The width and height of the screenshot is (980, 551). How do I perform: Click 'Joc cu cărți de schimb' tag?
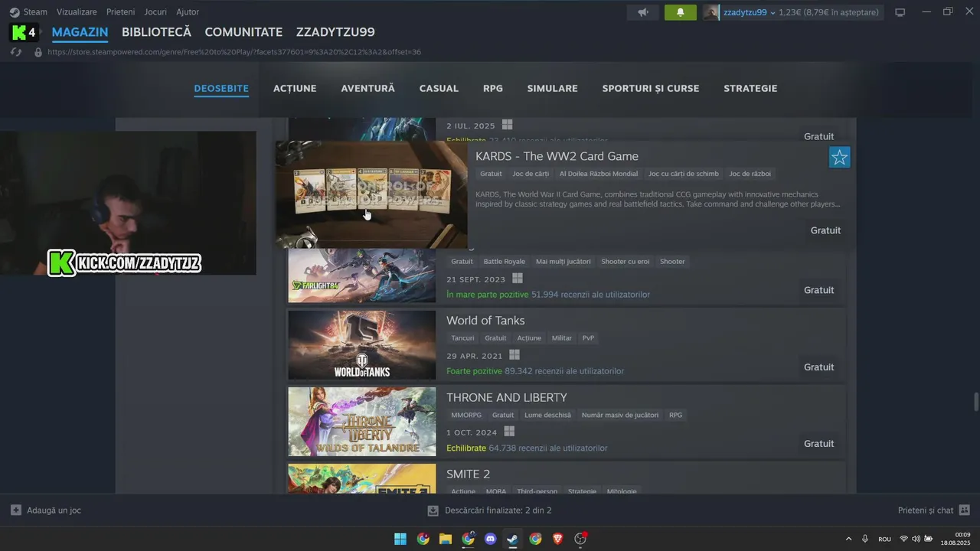[x=684, y=174]
